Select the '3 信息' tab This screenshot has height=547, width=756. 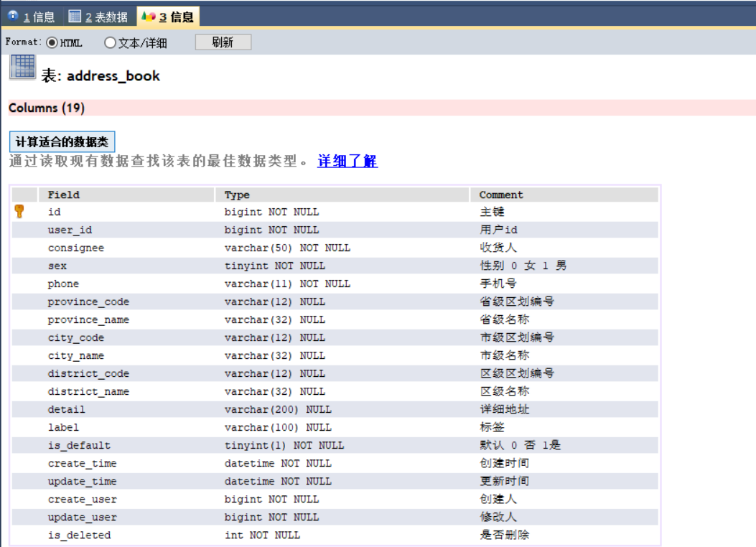pos(168,17)
